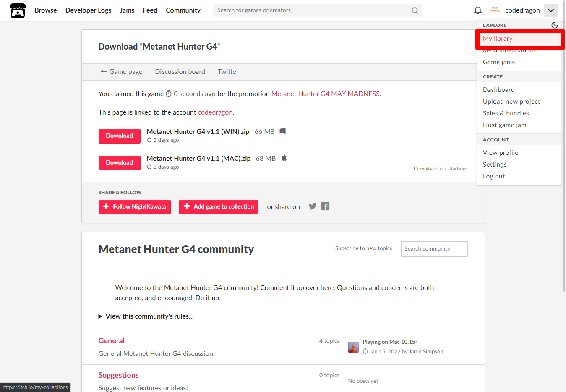Click the Apple platform icon
This screenshot has height=392, width=566.
[284, 158]
